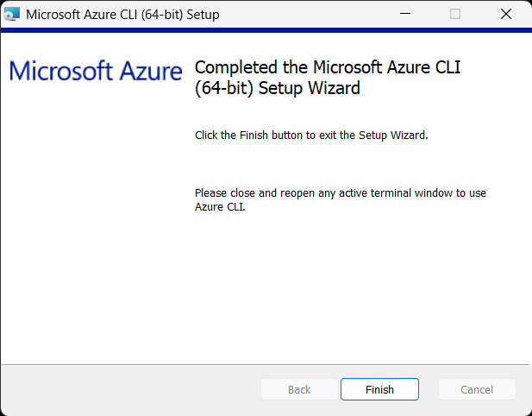The image size is (532, 416).
Task: Click the dark blue banner strip
Action: click(266, 30)
